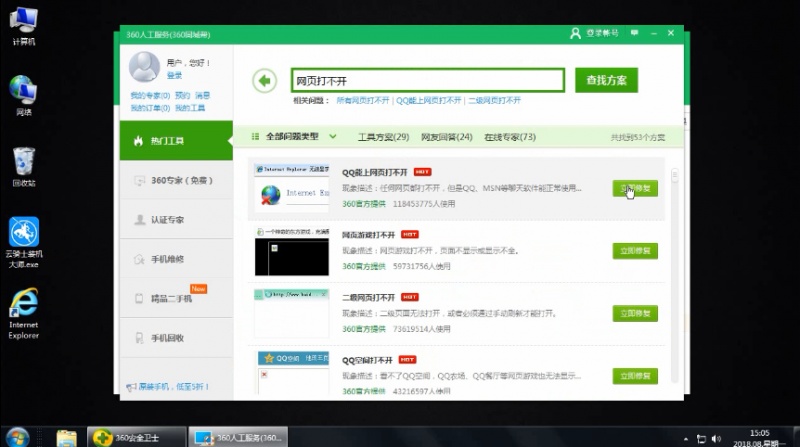Select 手机维修 sidebar item
Image resolution: width=800 pixels, height=447 pixels.
pos(176,259)
